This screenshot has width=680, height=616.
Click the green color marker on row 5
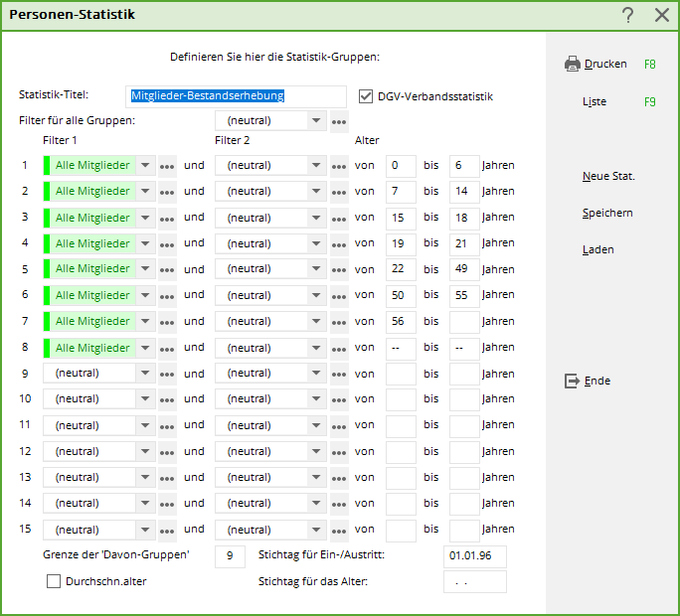pyautogui.click(x=47, y=269)
